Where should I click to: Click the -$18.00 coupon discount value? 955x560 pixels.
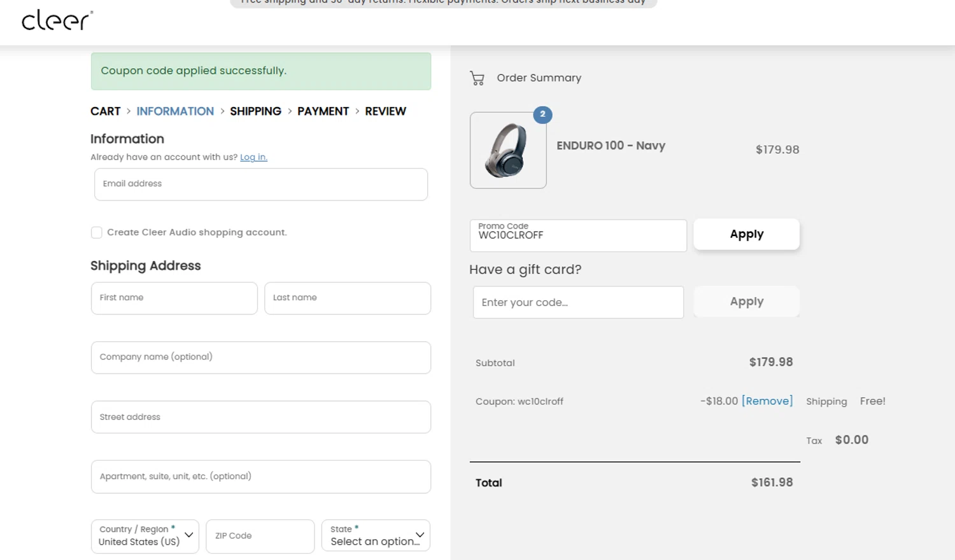[719, 401]
